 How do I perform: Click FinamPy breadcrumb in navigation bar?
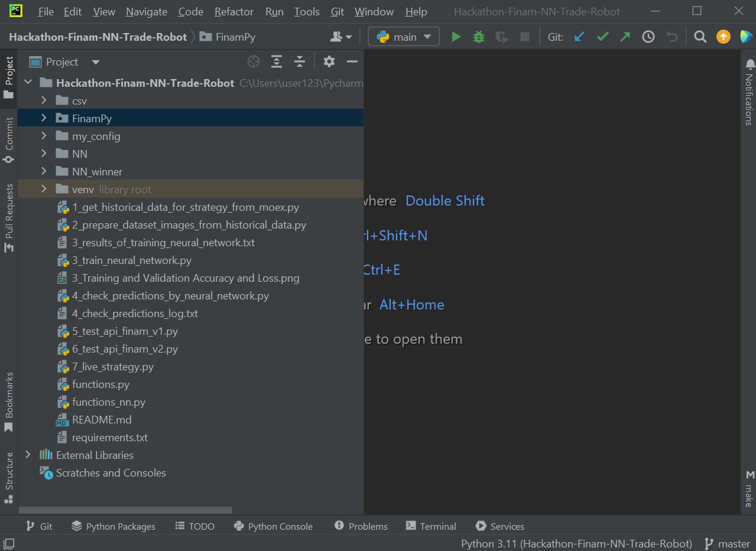228,37
